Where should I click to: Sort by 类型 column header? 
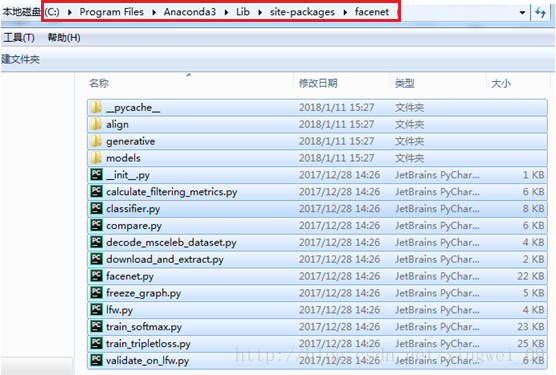coord(405,83)
